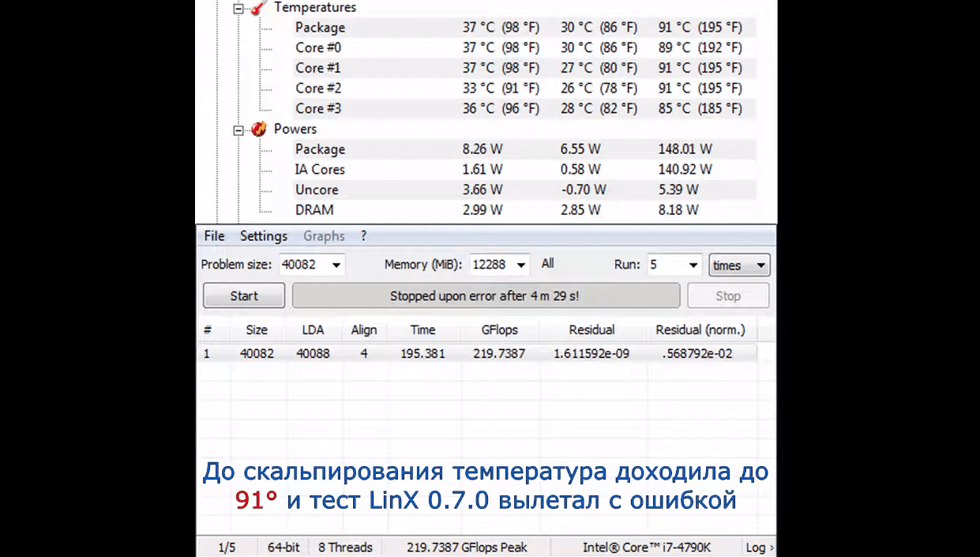Open the File menu
This screenshot has width=980, height=557.
click(214, 236)
